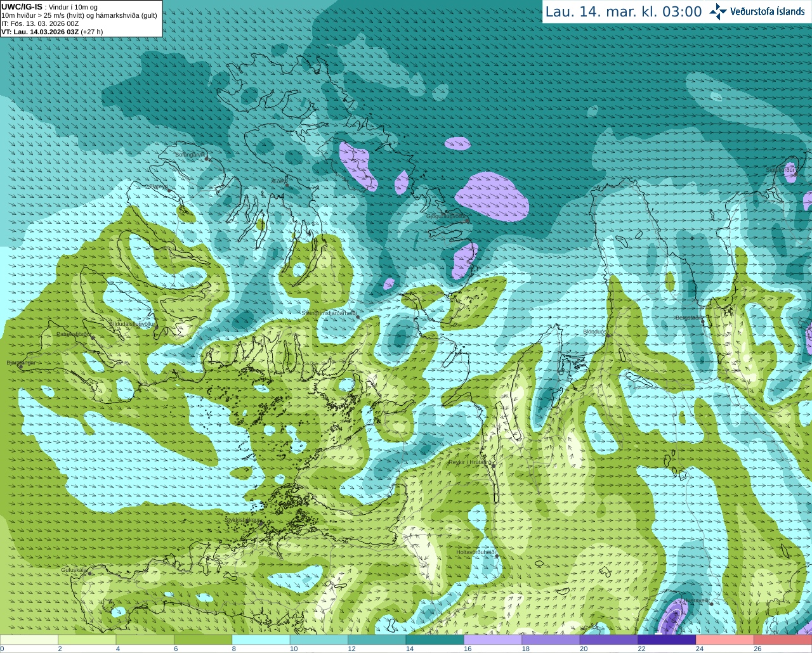Click the 22–24 m/s dark indigo legend swatch

pyautogui.click(x=667, y=640)
